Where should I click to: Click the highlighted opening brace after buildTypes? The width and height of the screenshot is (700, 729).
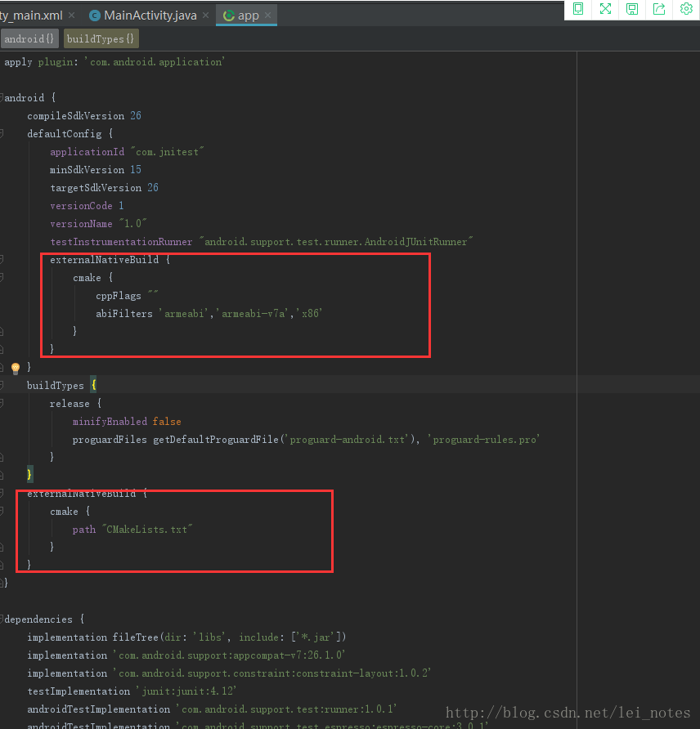point(93,385)
